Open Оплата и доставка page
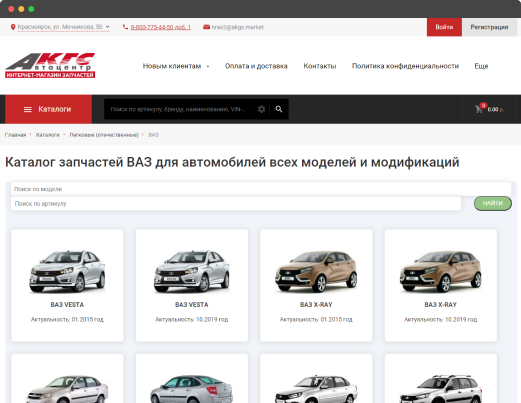Viewport: 521px width, 403px height. tap(256, 66)
